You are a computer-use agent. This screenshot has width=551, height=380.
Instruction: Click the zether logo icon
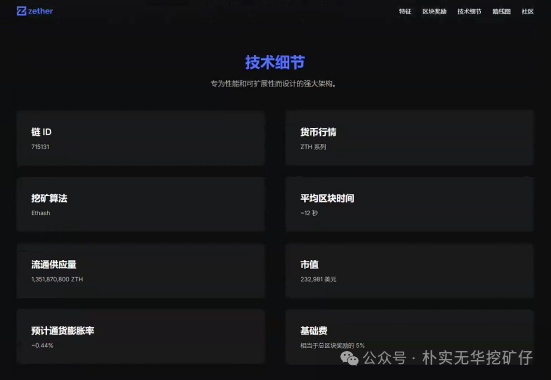[x=21, y=11]
